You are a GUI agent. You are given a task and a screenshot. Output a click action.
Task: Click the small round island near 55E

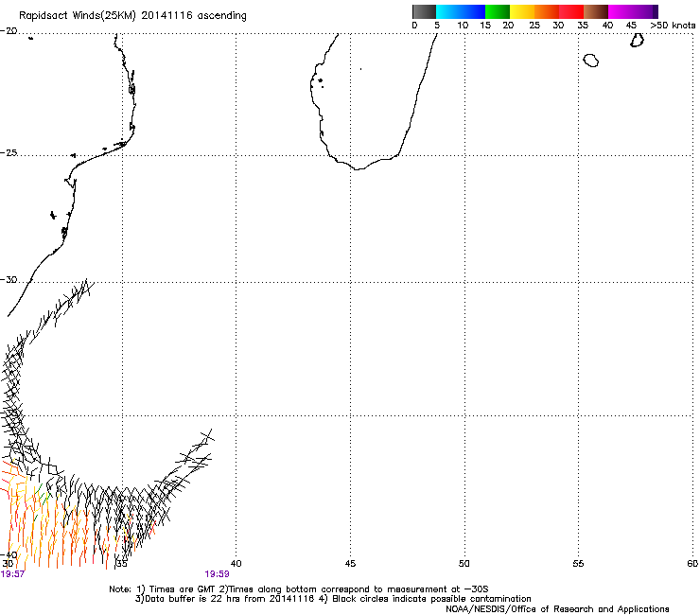590,61
